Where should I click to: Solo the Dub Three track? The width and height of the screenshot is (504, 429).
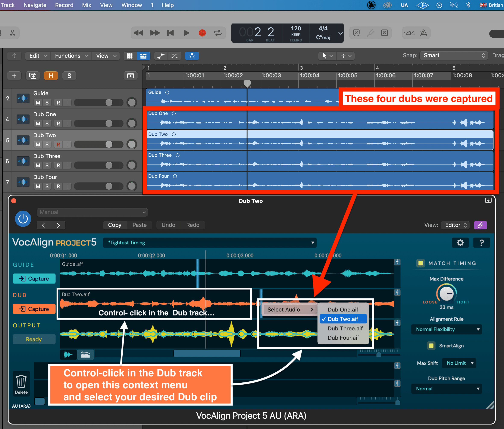click(47, 165)
